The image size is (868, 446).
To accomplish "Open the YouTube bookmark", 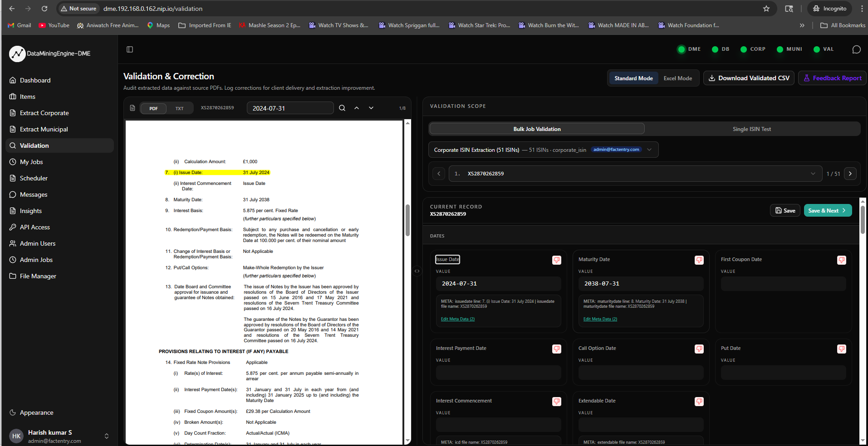I will pos(54,25).
